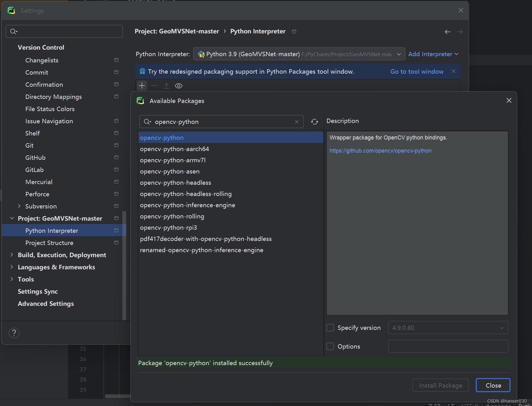The width and height of the screenshot is (532, 406).
Task: Toggle the show early releases eye icon
Action: point(179,86)
